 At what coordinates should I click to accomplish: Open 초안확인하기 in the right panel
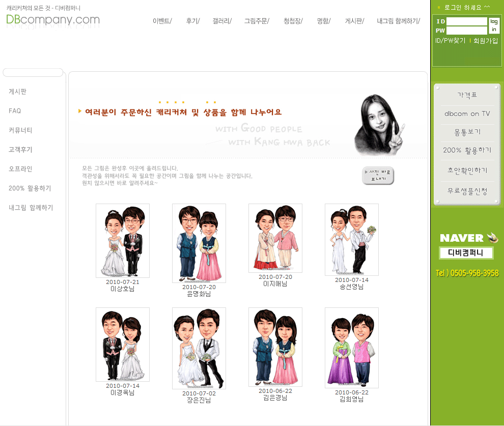coord(467,171)
